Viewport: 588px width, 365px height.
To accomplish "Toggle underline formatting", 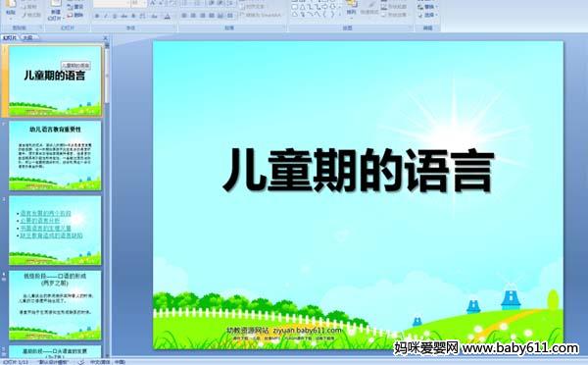I will click(x=115, y=16).
